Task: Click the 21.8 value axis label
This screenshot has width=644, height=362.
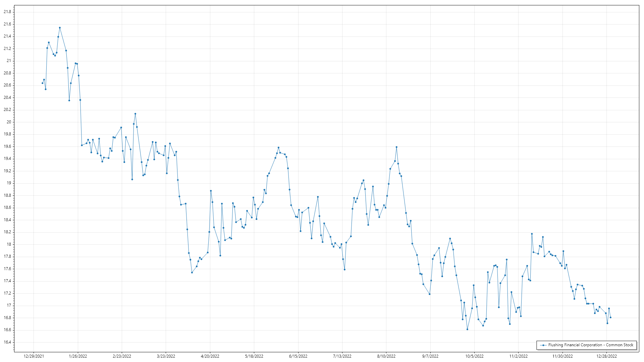Action: point(7,12)
